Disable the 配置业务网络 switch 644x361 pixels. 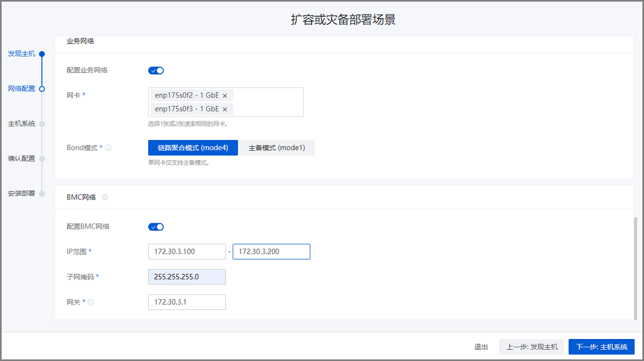click(156, 70)
